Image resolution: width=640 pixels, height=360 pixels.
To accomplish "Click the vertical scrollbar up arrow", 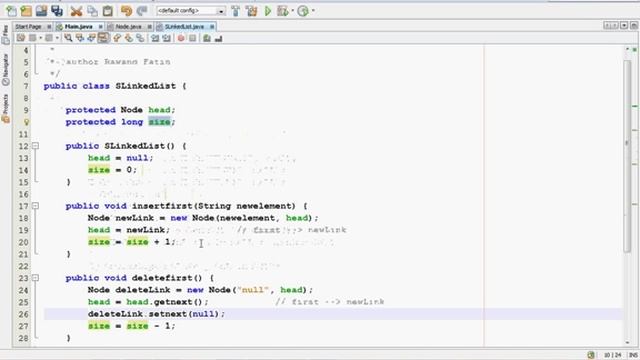I will (x=627, y=49).
